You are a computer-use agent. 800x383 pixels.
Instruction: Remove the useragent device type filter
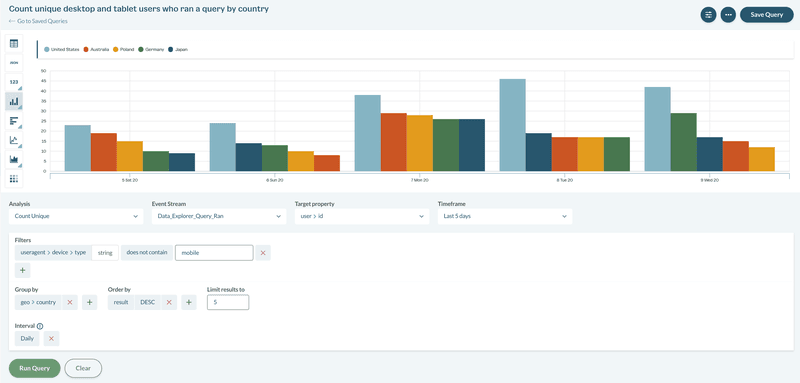(263, 253)
